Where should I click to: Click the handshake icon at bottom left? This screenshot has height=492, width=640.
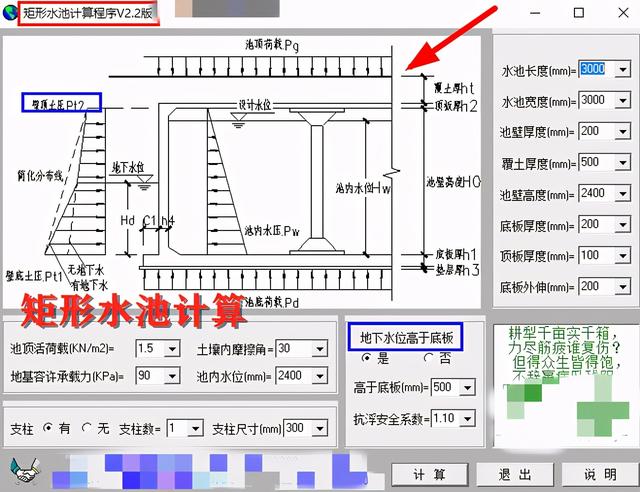(x=24, y=470)
